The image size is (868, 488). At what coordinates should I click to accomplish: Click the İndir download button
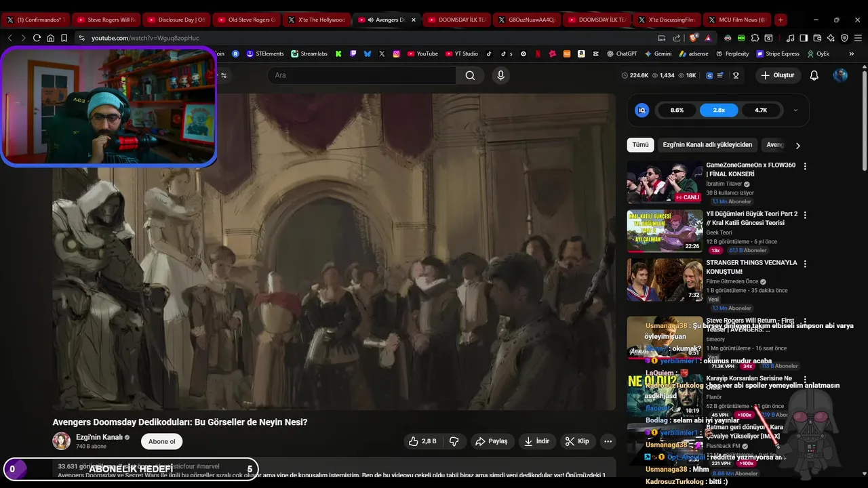tap(537, 441)
